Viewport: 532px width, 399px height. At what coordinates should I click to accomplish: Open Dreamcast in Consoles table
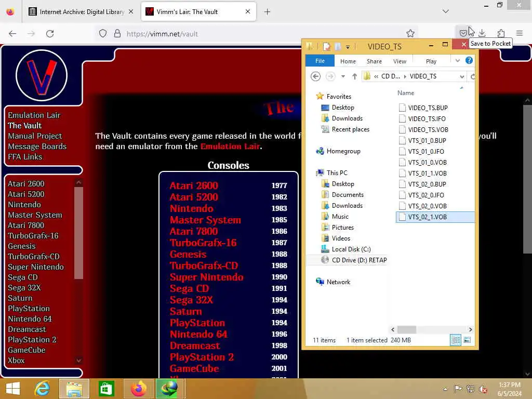point(195,345)
